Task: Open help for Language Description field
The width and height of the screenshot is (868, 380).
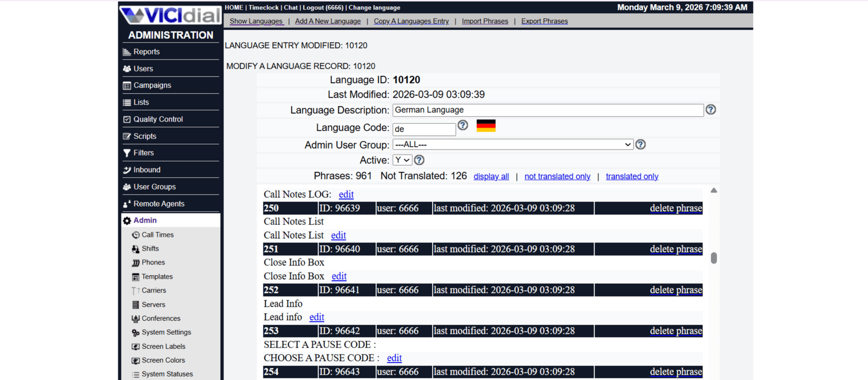Action: pyautogui.click(x=711, y=110)
